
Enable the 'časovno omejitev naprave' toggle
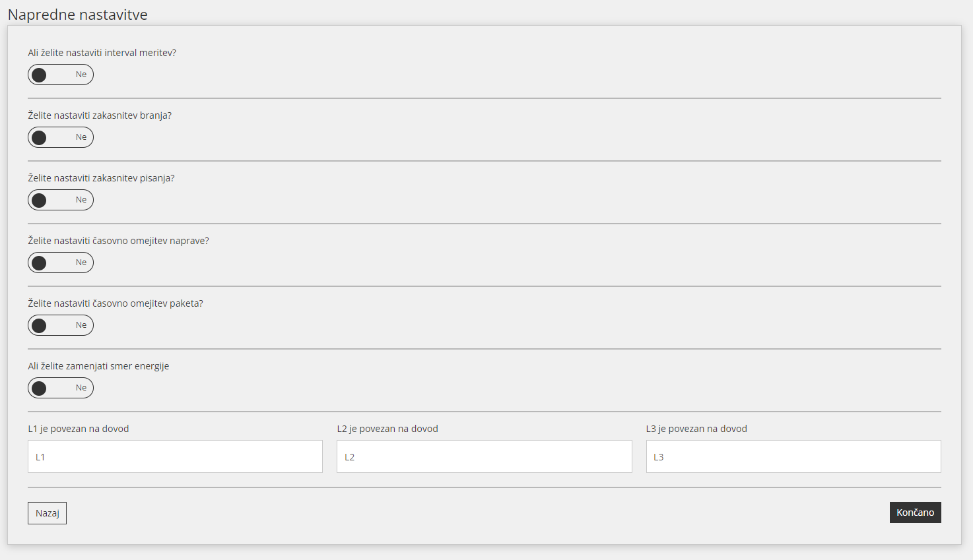61,263
